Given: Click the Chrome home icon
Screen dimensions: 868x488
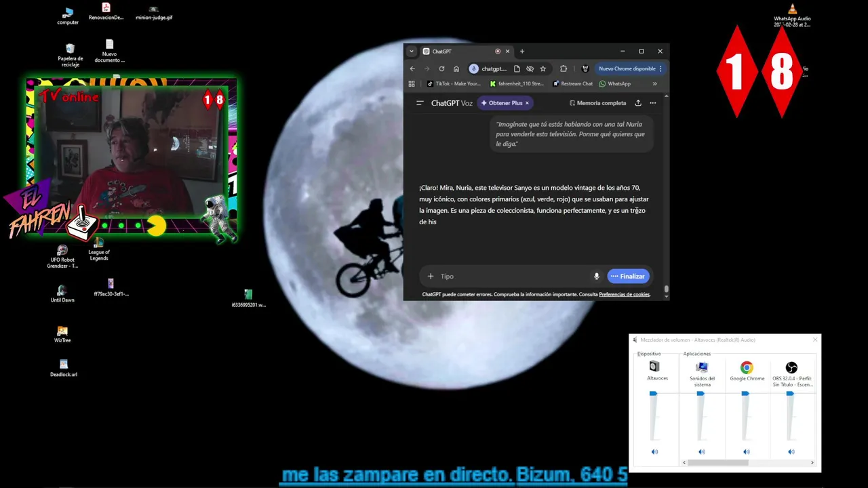Looking at the screenshot, I should tap(456, 68).
